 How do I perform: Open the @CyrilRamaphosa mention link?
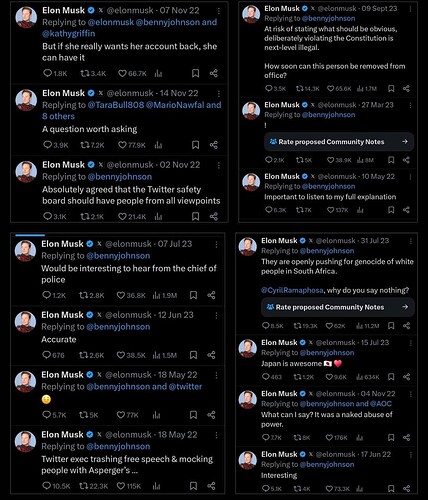coord(292,290)
